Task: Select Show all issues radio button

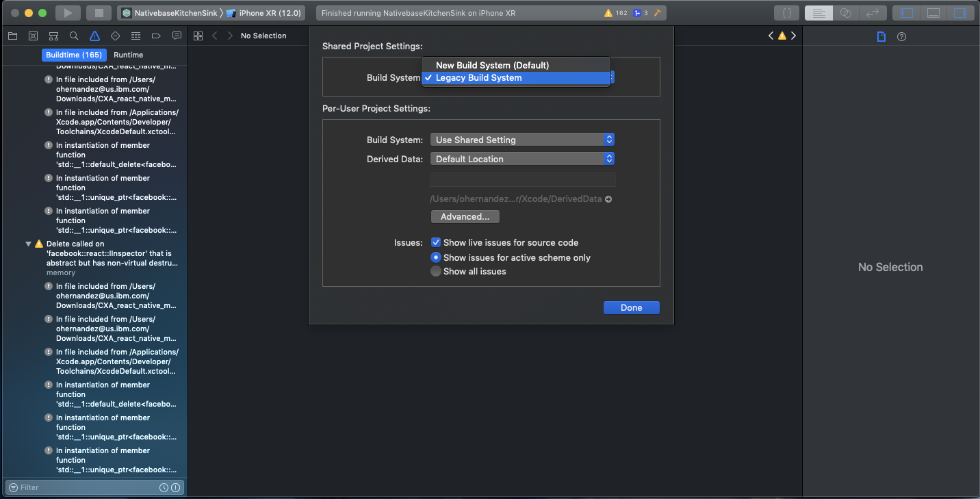Action: click(x=436, y=271)
